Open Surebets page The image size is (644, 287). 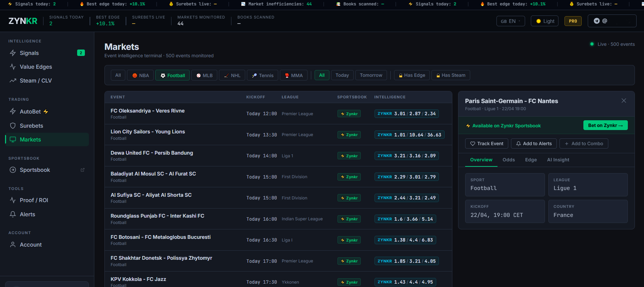[47, 126]
